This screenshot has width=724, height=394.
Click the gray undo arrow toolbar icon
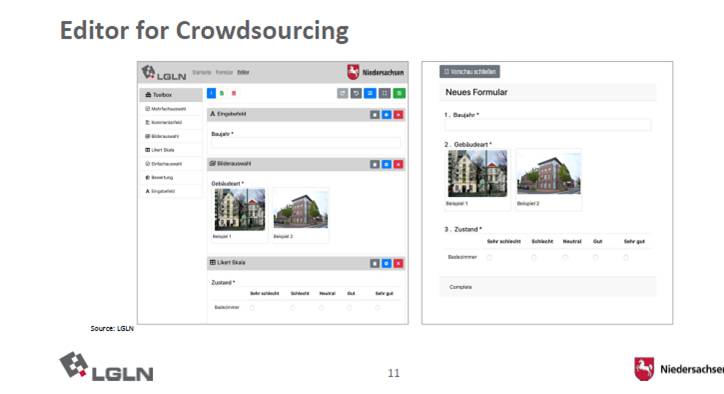click(x=356, y=93)
